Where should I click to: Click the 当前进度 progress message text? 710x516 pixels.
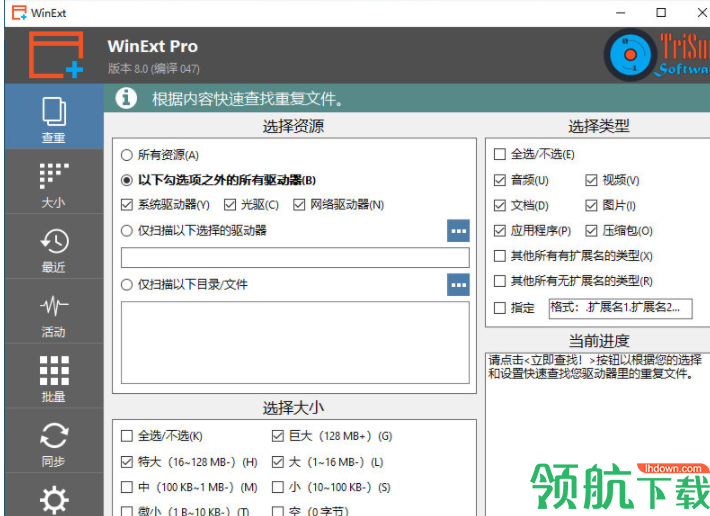coord(595,367)
